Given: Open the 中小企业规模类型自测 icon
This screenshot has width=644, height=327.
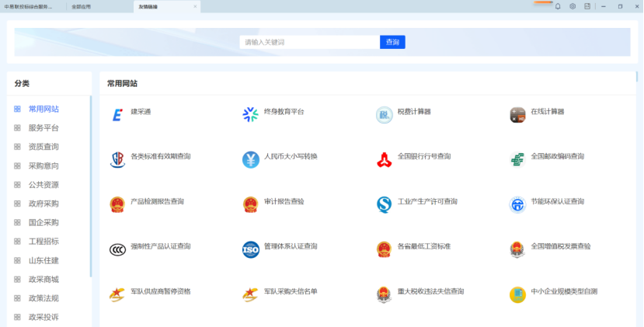Looking at the screenshot, I should (x=517, y=294).
